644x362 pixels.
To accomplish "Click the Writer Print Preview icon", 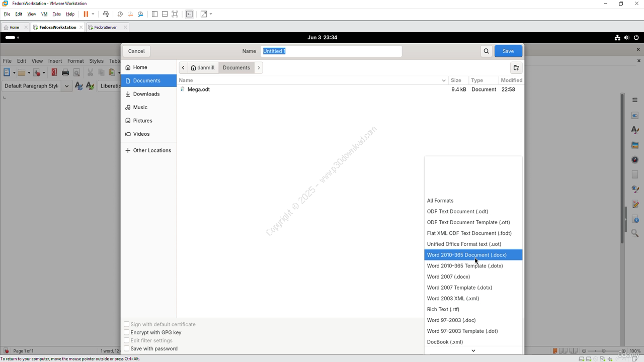I will pos(76,72).
